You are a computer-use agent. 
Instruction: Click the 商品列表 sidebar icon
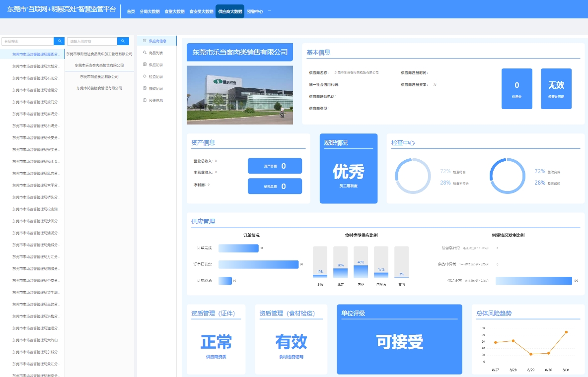(145, 53)
